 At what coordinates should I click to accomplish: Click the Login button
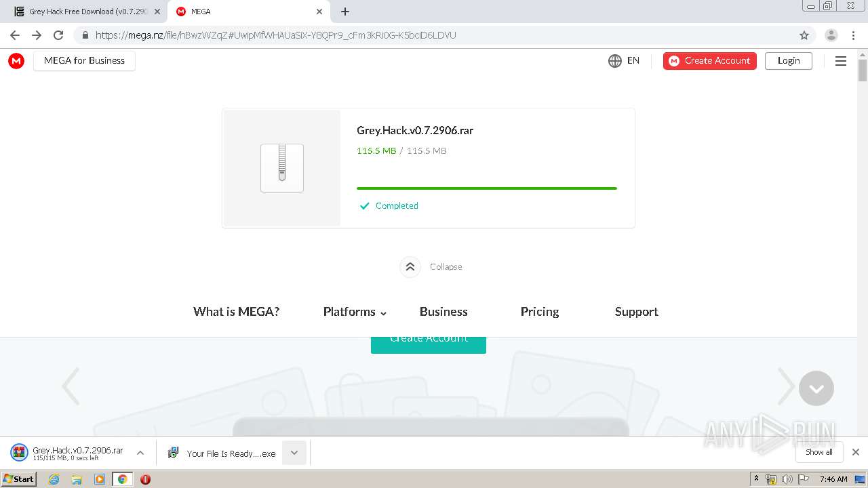789,61
